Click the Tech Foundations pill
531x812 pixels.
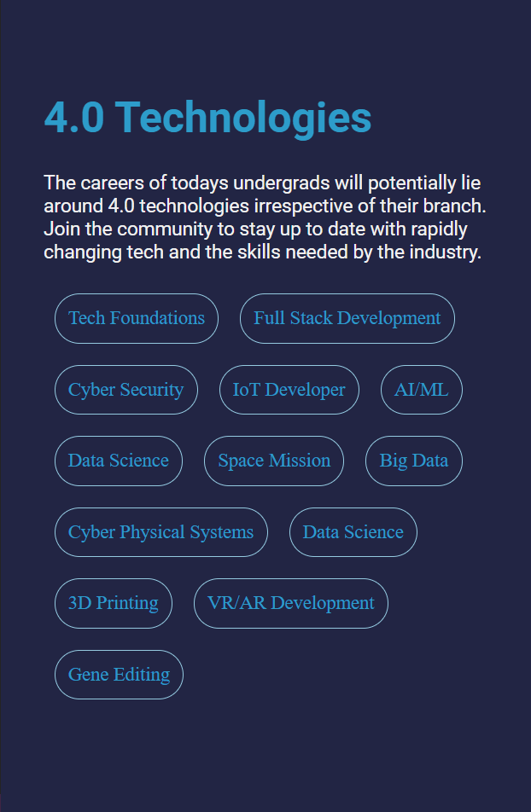137,318
